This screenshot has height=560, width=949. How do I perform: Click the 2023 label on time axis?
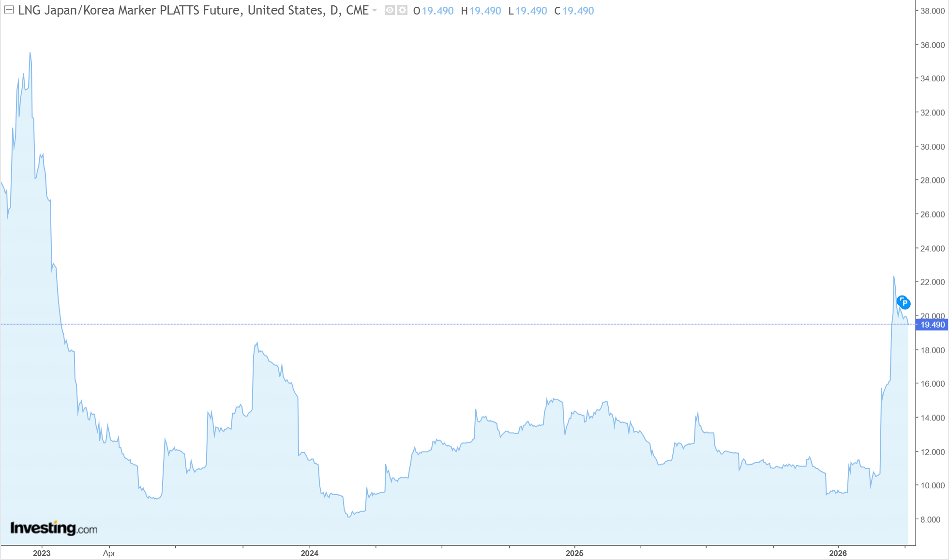tap(42, 553)
